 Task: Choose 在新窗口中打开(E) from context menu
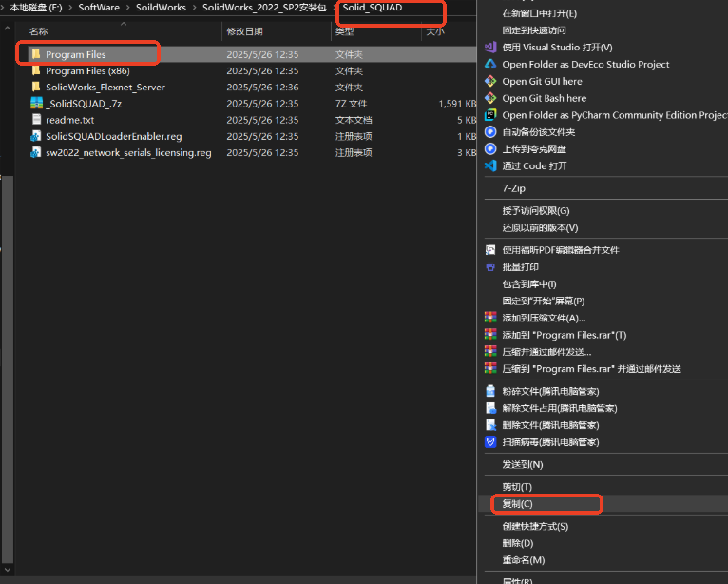click(x=540, y=13)
